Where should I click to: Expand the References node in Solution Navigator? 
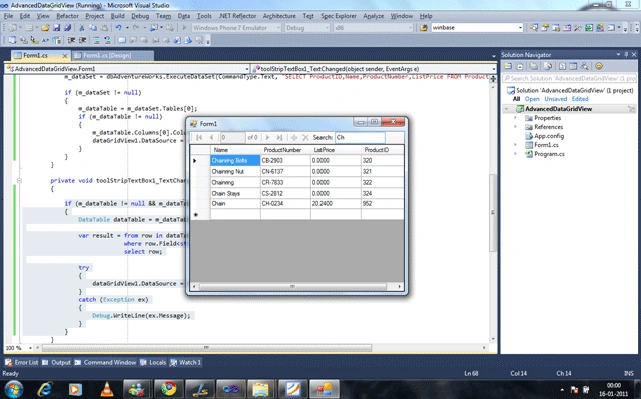515,127
